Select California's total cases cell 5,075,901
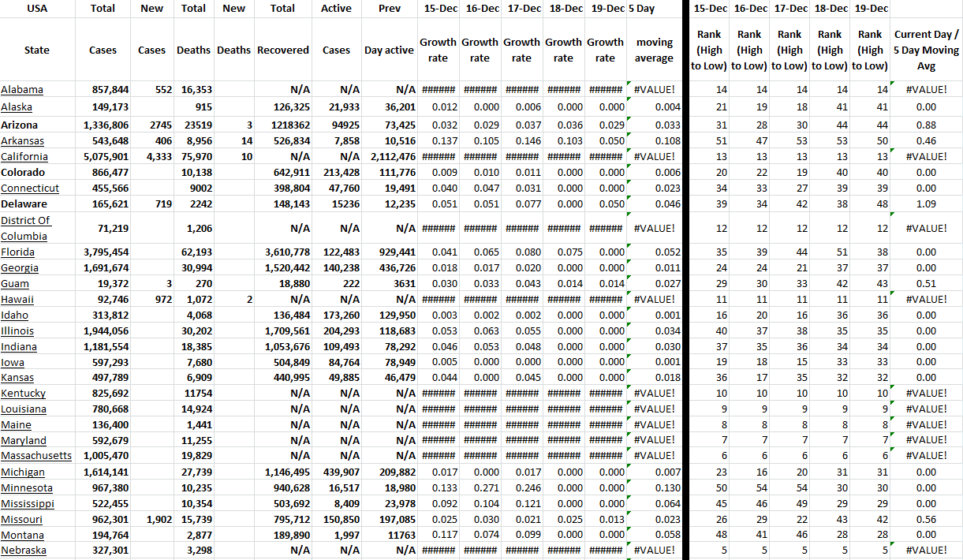963x560 pixels. click(106, 157)
